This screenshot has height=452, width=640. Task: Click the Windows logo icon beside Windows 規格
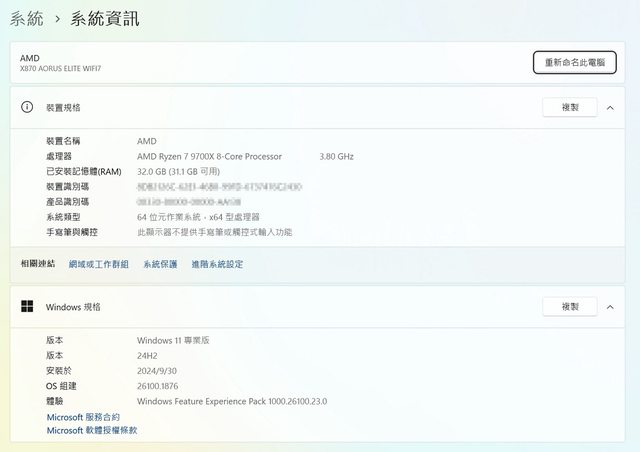point(27,307)
